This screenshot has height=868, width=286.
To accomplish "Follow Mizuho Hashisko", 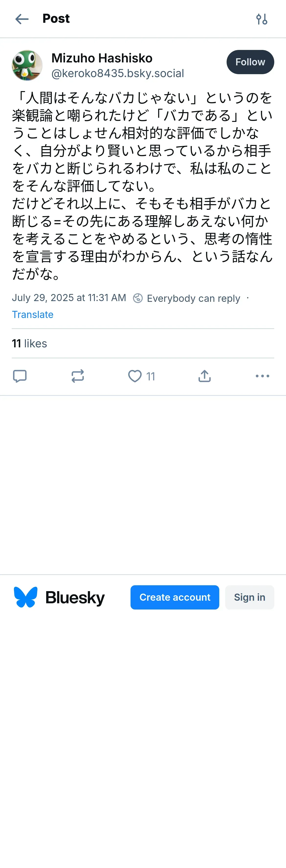I will pos(250,62).
